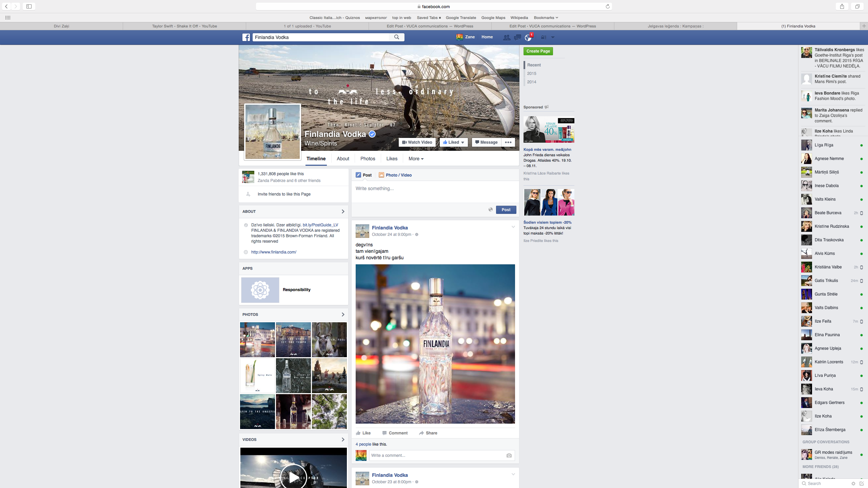Open post audience globe selector

[490, 210]
